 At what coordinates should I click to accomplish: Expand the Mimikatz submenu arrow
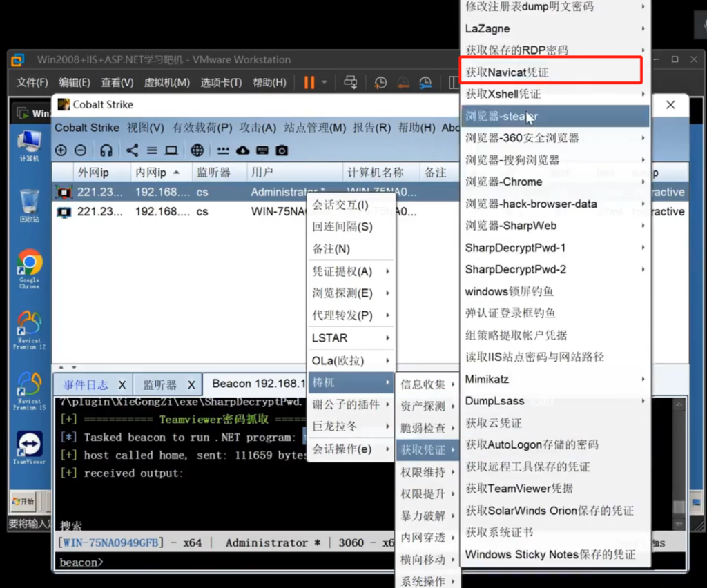click(x=643, y=379)
